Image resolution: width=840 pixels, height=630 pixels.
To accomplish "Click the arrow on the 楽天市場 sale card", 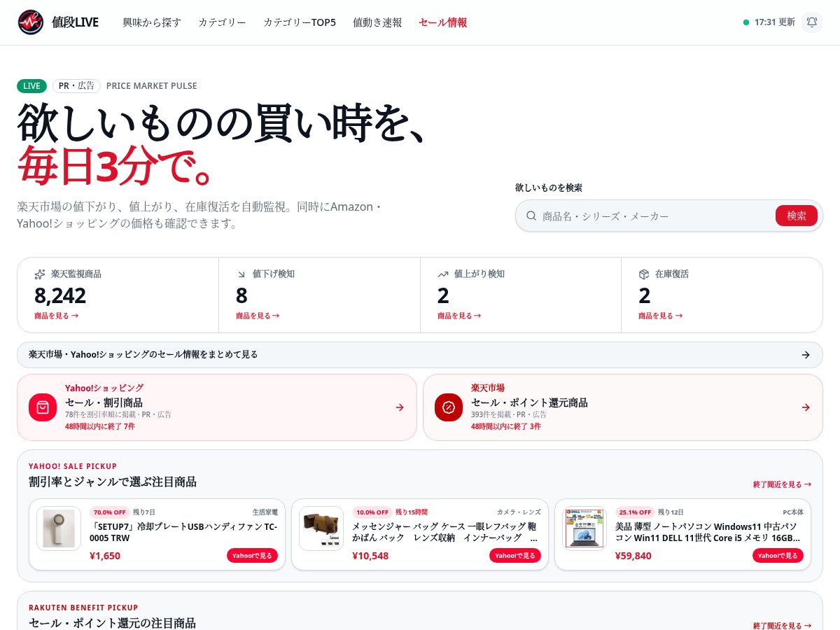I will [x=806, y=407].
